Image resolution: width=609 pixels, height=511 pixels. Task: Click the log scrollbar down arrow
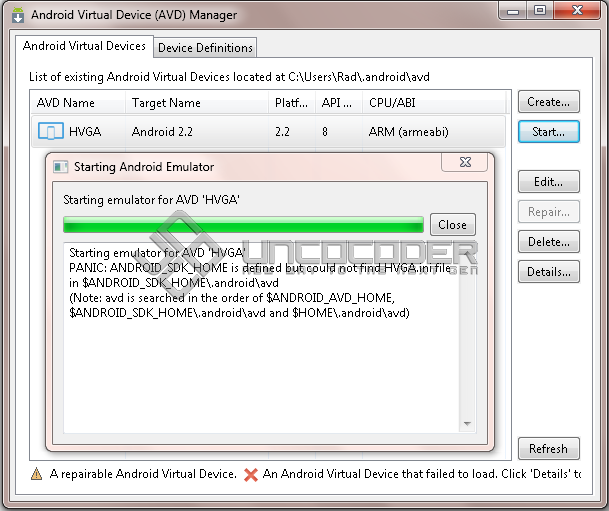point(467,424)
